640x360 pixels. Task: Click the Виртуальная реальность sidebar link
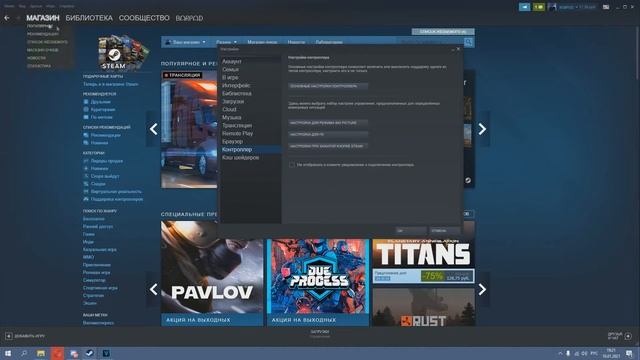coord(116,191)
